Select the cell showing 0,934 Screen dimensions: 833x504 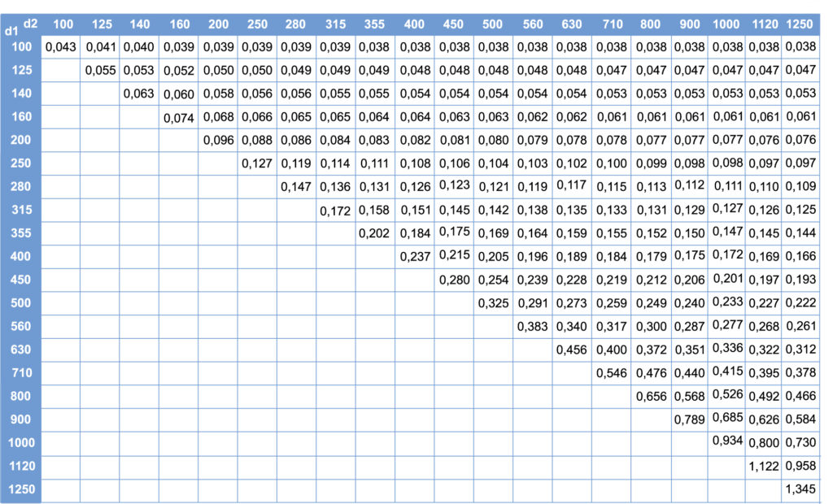(x=726, y=441)
